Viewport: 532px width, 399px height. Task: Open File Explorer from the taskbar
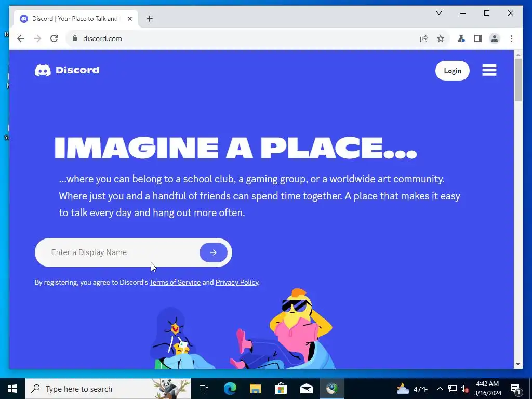(255, 389)
